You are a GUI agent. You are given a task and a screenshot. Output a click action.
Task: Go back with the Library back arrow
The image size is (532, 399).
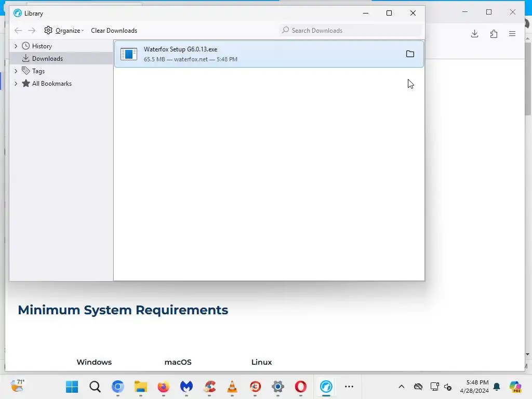click(18, 31)
